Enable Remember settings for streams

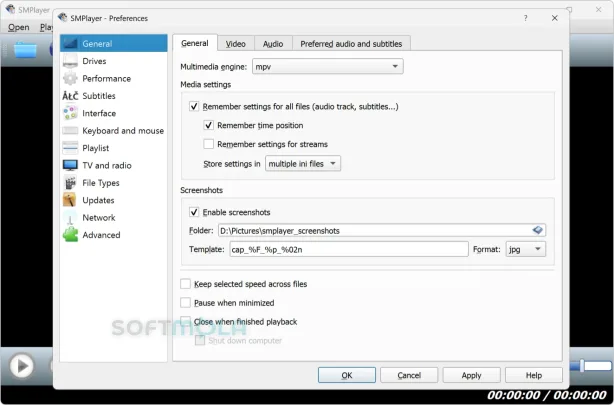tap(209, 144)
